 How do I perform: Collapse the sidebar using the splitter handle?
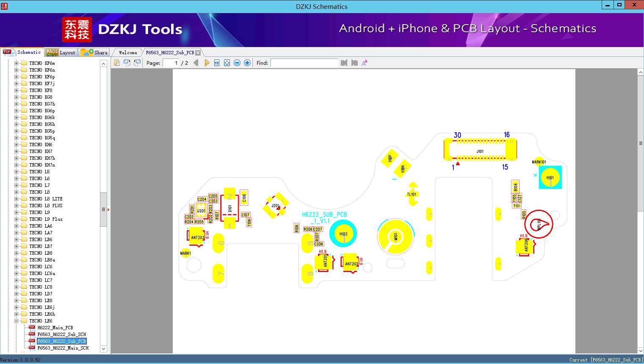[108, 209]
